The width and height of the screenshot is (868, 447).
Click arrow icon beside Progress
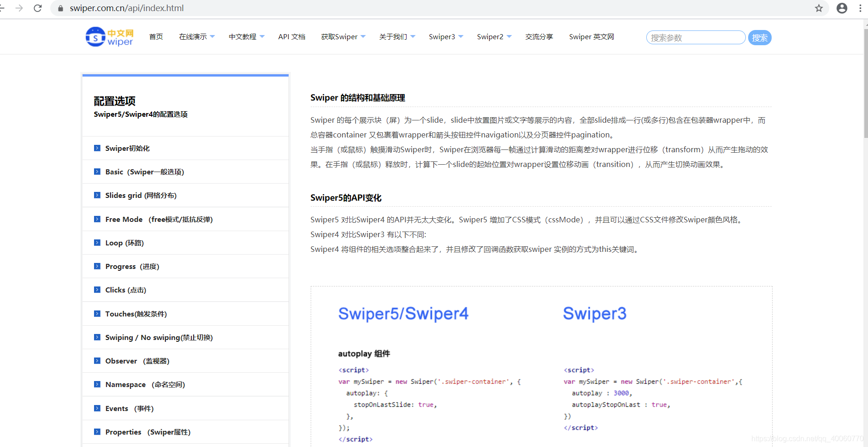(x=97, y=266)
